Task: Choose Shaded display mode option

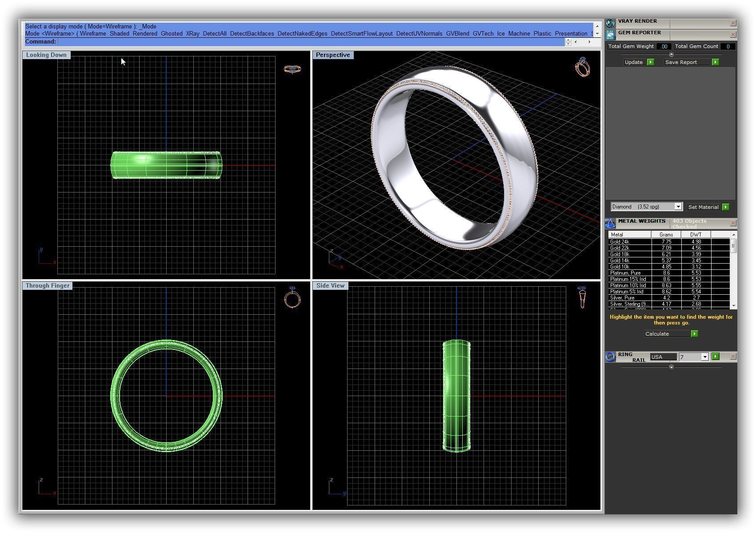Action: [x=119, y=33]
